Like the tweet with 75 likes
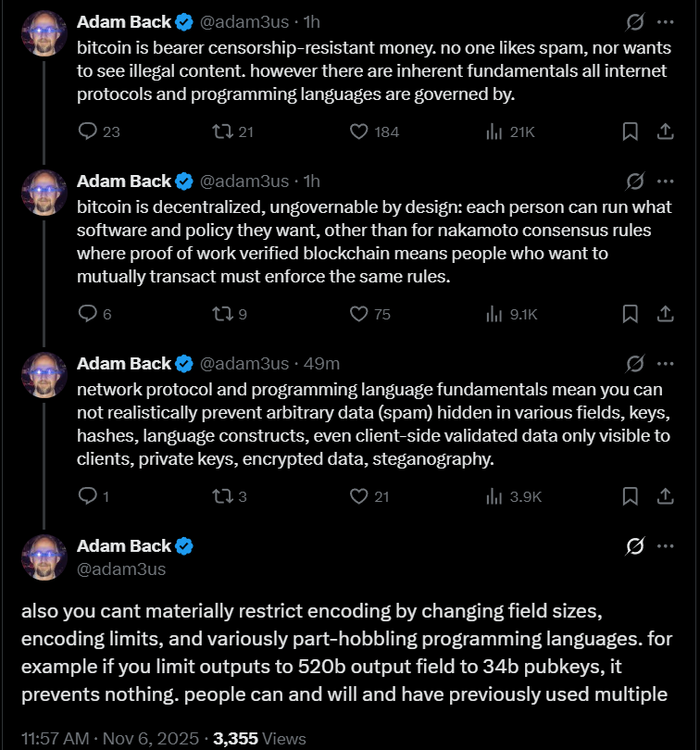The height and width of the screenshot is (750, 700). [x=360, y=314]
